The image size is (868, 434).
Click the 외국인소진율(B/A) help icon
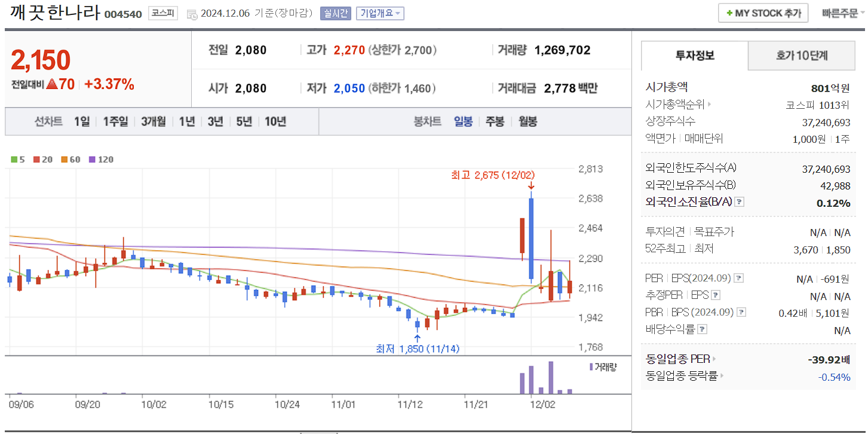click(738, 203)
